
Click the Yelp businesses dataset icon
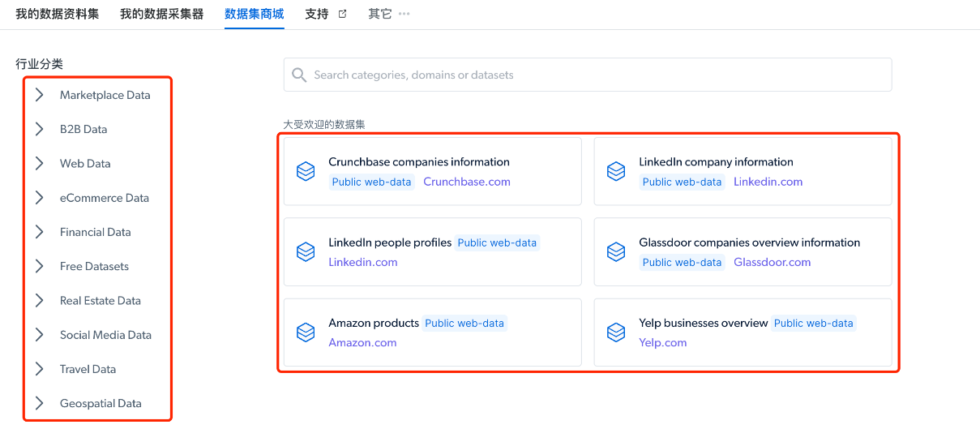pyautogui.click(x=616, y=332)
